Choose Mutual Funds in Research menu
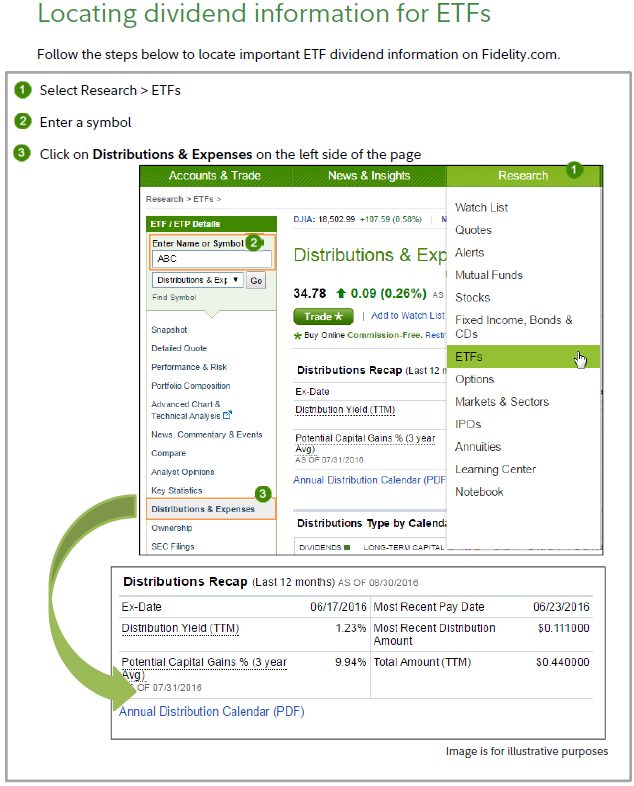Image resolution: width=634 pixels, height=786 pixels. click(x=488, y=275)
